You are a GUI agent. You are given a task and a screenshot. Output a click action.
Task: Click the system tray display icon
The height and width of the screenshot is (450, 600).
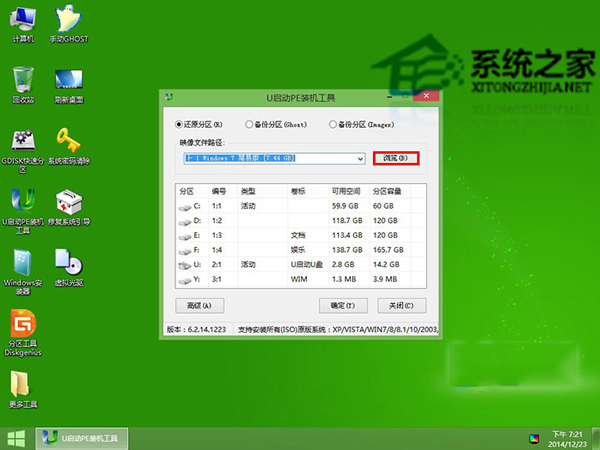pyautogui.click(x=534, y=439)
